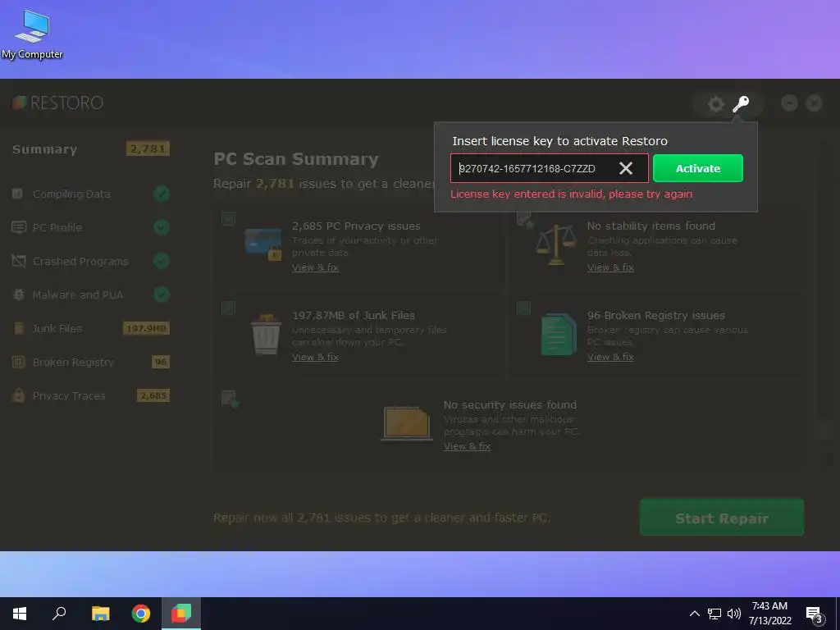Toggle the Junk Files checkbox
840x630 pixels.
coord(228,308)
